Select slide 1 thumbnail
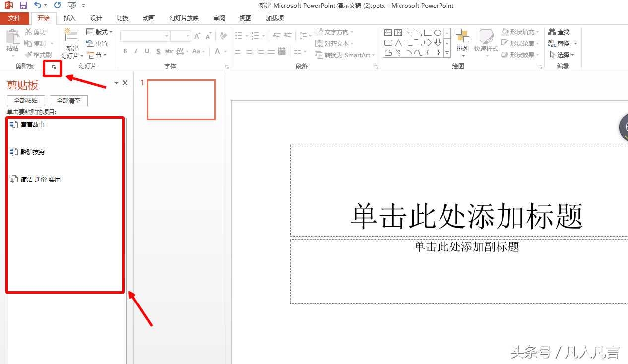 coord(182,100)
